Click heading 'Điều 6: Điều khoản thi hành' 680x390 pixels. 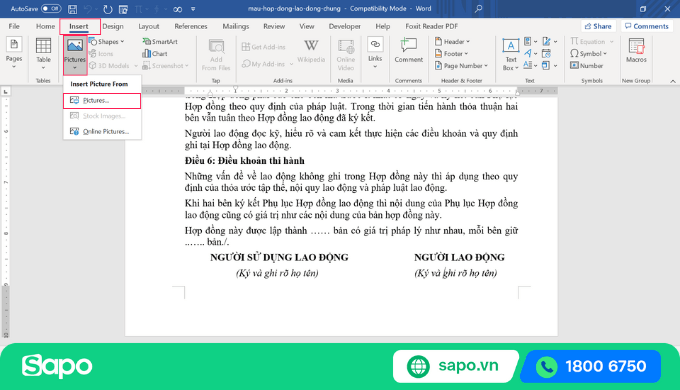coord(245,161)
